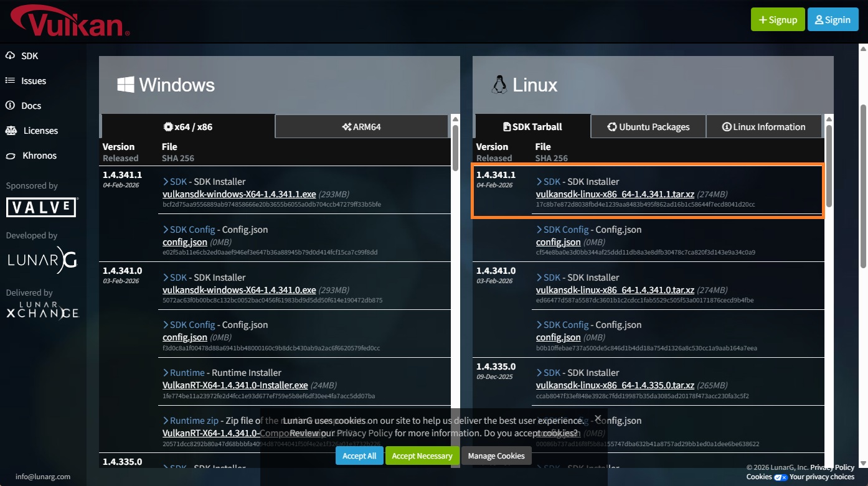This screenshot has width=868, height=486.
Task: Click the Docs info icon in sidebar
Action: click(10, 106)
